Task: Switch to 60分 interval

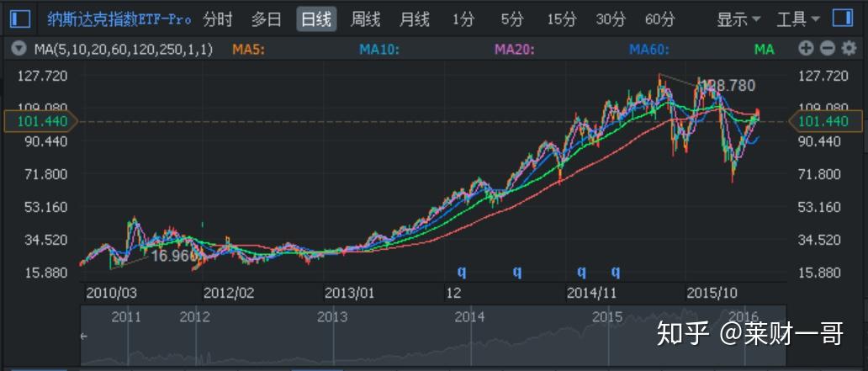Action: tap(660, 20)
